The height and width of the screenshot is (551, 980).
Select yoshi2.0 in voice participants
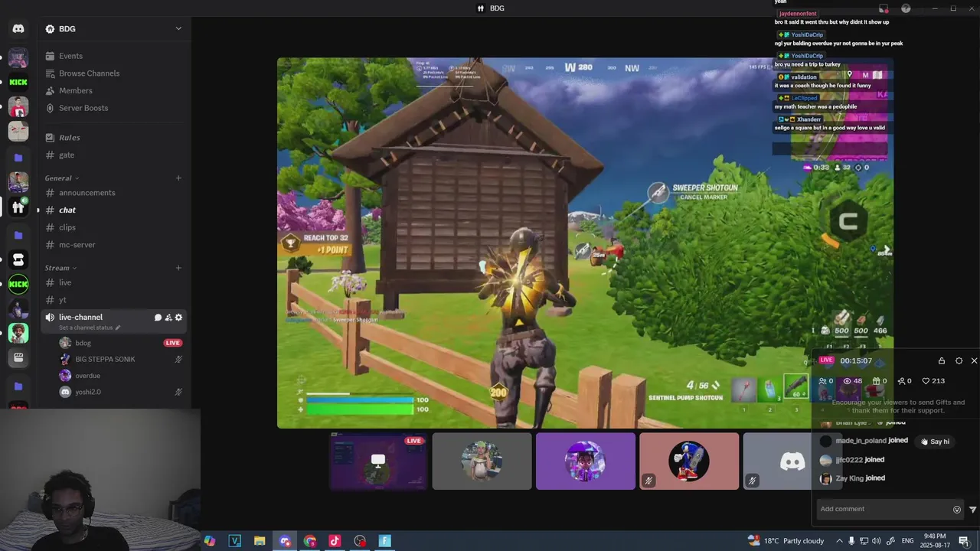coord(121,392)
